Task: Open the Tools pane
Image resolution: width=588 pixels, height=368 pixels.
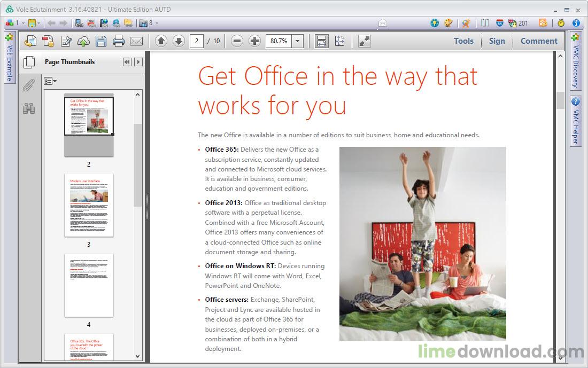Action: [x=463, y=41]
